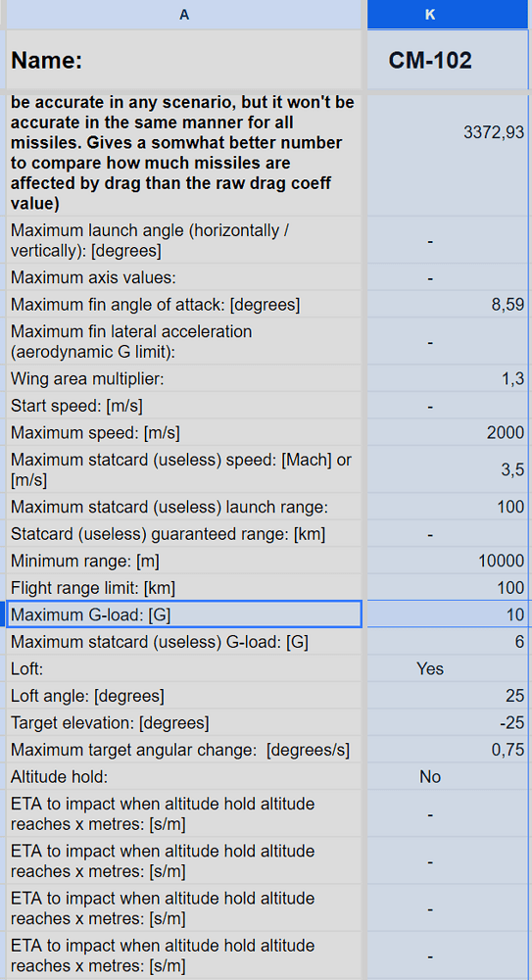Select the statcard G-load value 6
The width and height of the screenshot is (532, 980).
[448, 642]
